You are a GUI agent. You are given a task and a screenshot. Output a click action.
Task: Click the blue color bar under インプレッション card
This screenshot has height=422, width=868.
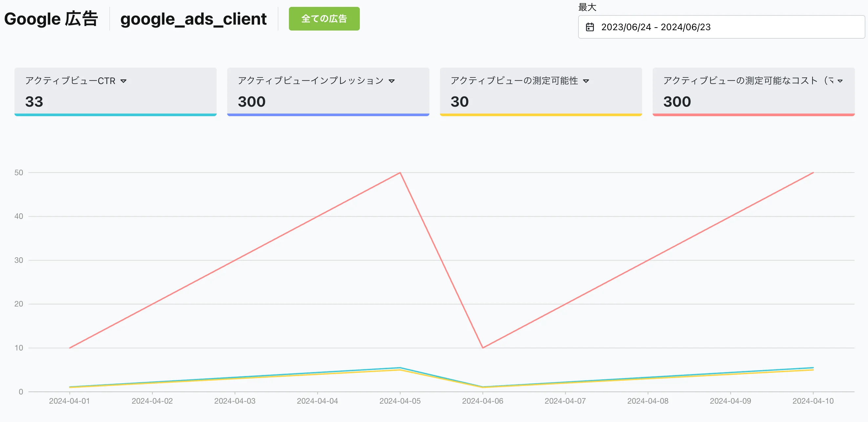(328, 115)
